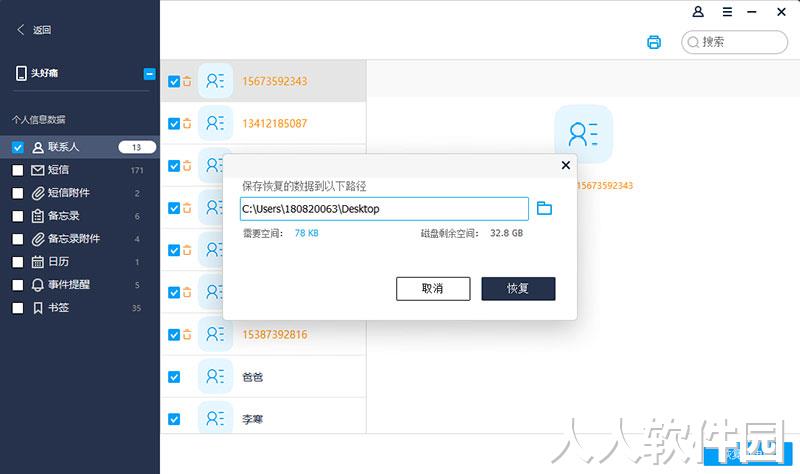Click trash icon beside 13412185087
This screenshot has width=800, height=474.
click(187, 123)
